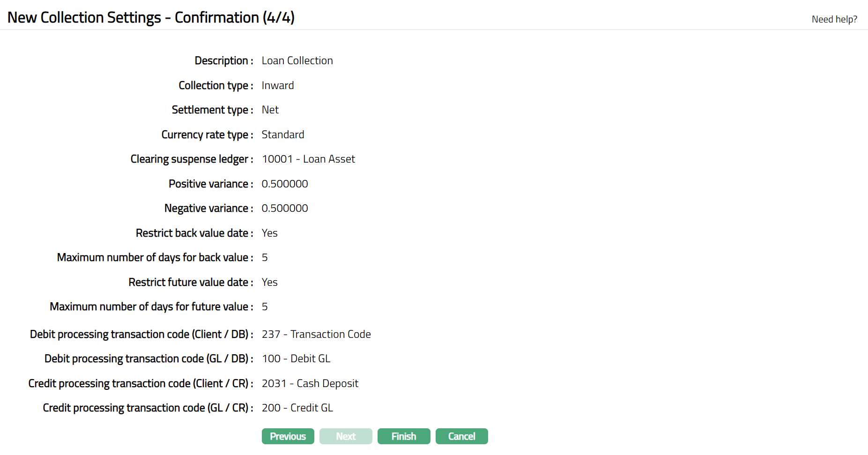Viewport: 868px width, 455px height.
Task: Click the 100 - Debit GL value
Action: tap(296, 358)
